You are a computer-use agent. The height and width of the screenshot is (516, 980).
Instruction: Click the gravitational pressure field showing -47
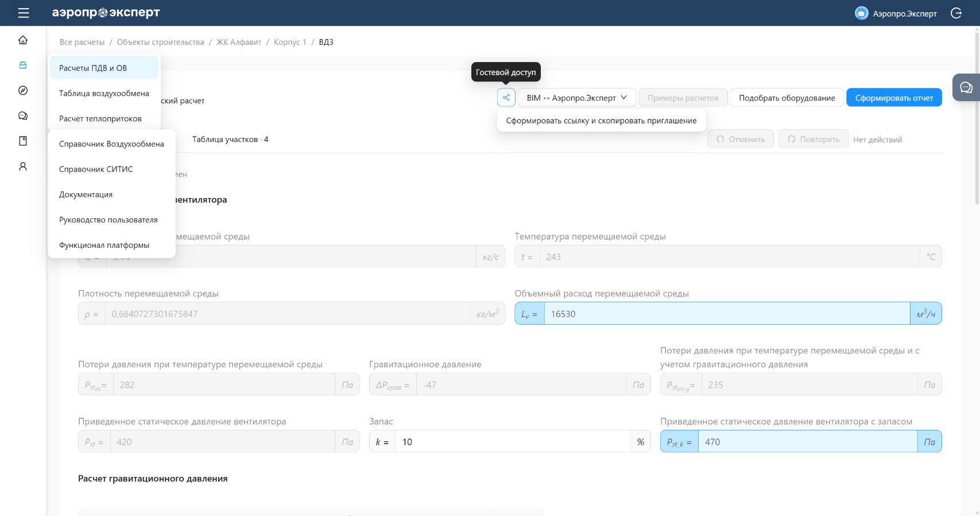tap(521, 385)
